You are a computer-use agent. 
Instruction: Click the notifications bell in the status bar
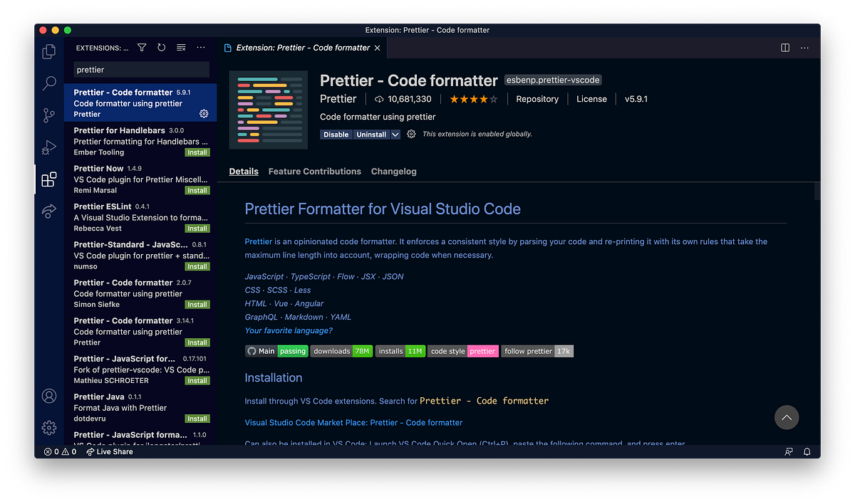(807, 451)
